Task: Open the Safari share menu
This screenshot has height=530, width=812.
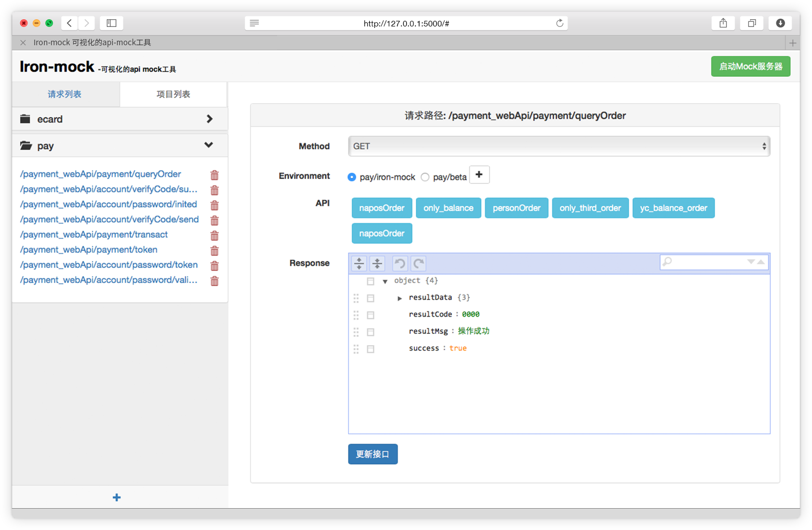Action: click(x=723, y=23)
